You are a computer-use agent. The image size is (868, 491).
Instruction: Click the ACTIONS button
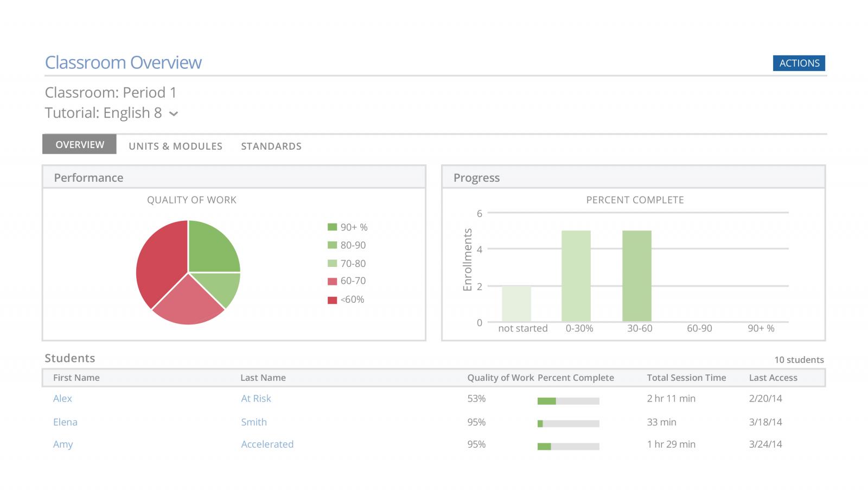pyautogui.click(x=799, y=63)
